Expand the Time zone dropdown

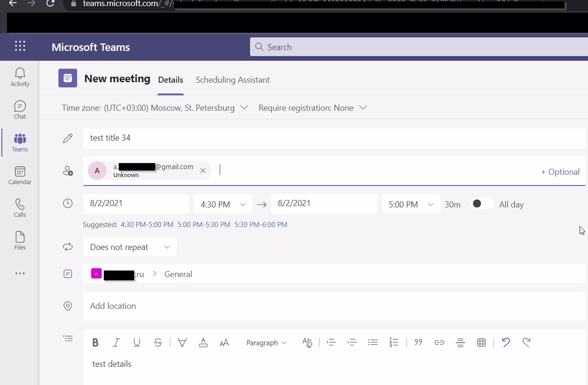154,108
